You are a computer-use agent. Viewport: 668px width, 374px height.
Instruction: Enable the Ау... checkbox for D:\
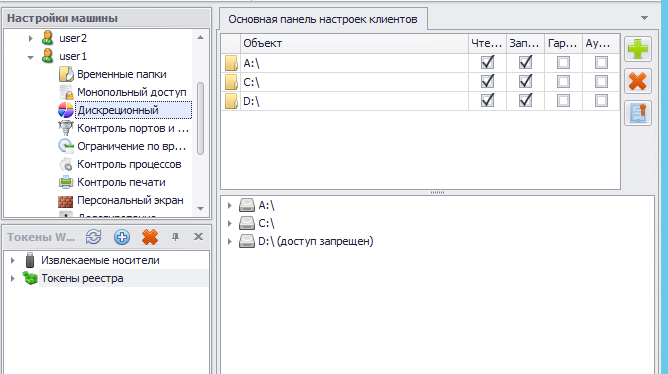click(601, 101)
